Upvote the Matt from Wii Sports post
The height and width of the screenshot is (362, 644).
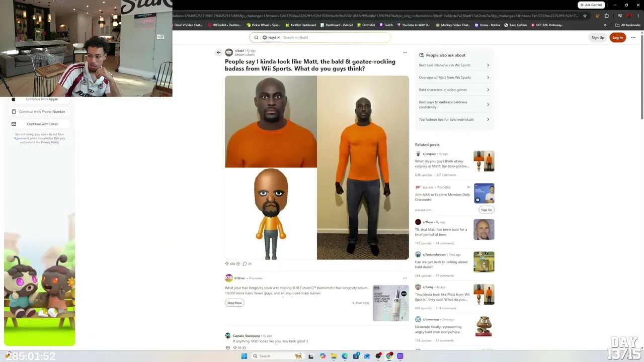click(227, 263)
